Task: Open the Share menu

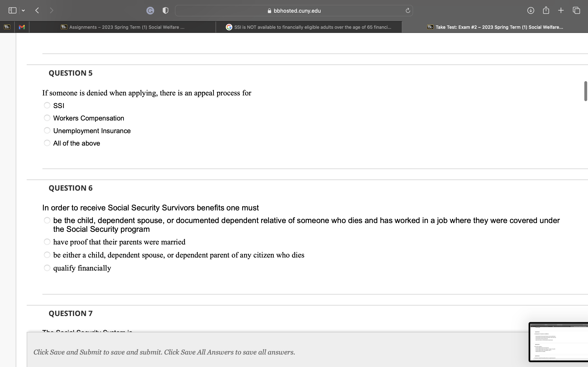Action: (546, 10)
